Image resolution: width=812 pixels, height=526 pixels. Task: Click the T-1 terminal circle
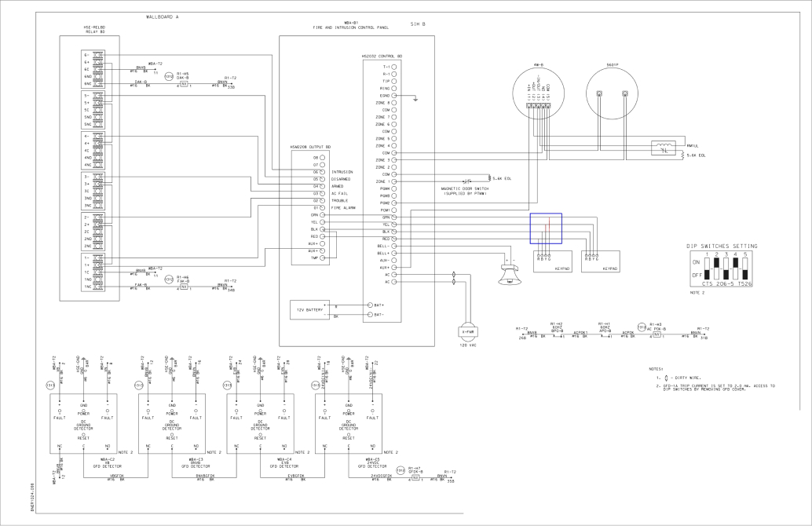(x=394, y=67)
